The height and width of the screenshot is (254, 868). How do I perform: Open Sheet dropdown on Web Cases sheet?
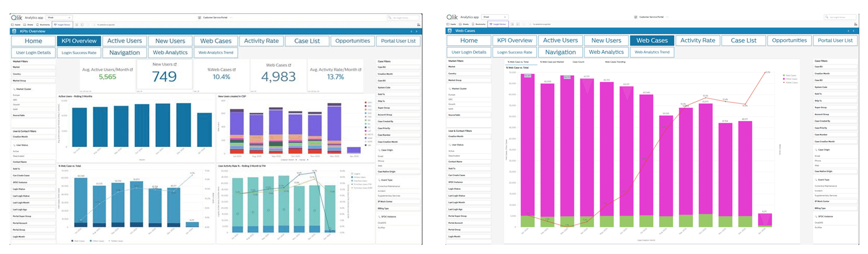[x=495, y=17]
